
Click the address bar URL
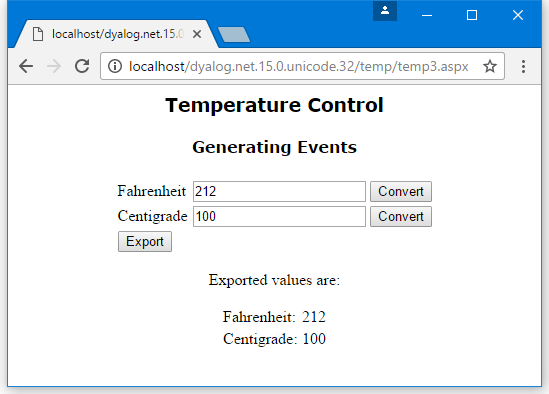coord(298,66)
